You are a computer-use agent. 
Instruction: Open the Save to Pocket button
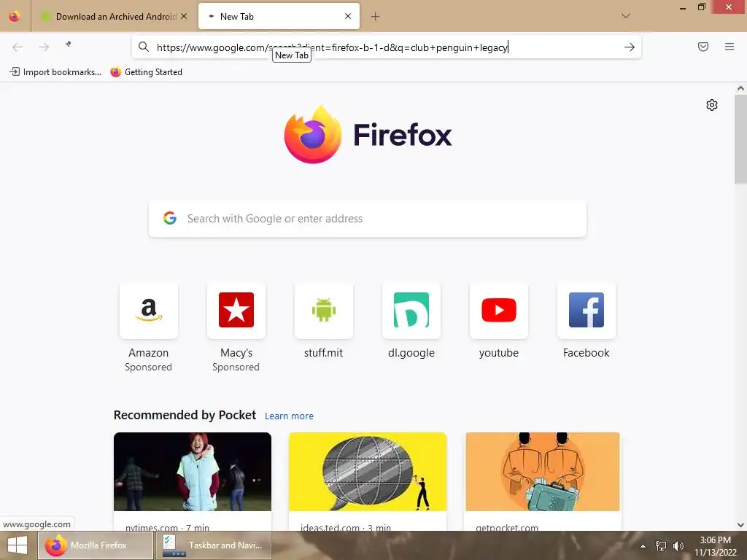coord(703,47)
